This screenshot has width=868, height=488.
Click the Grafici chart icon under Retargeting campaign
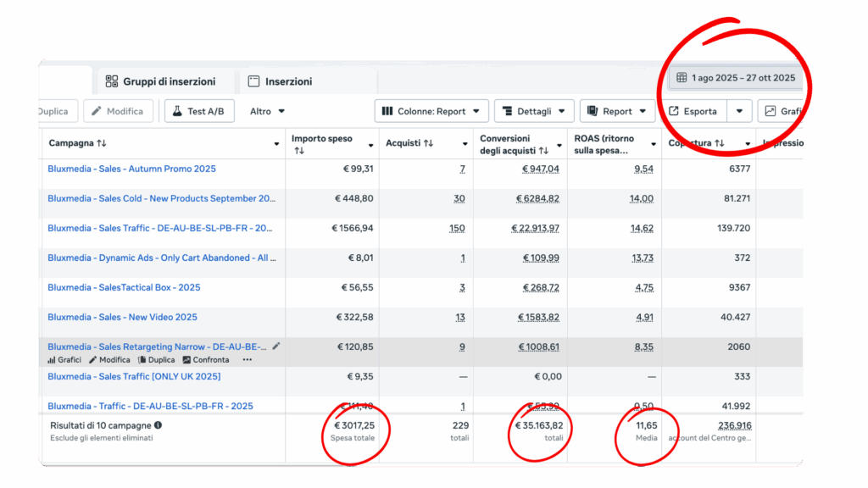52,360
